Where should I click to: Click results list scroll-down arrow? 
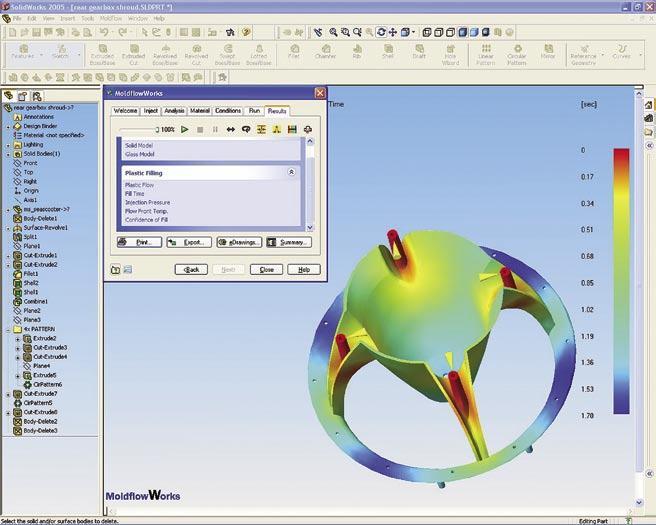[x=310, y=228]
